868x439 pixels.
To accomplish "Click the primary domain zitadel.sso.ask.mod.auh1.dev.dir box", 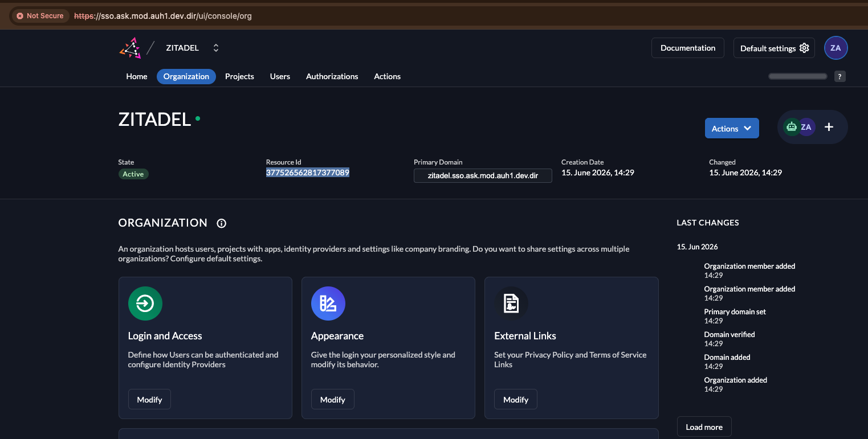I will pyautogui.click(x=483, y=175).
